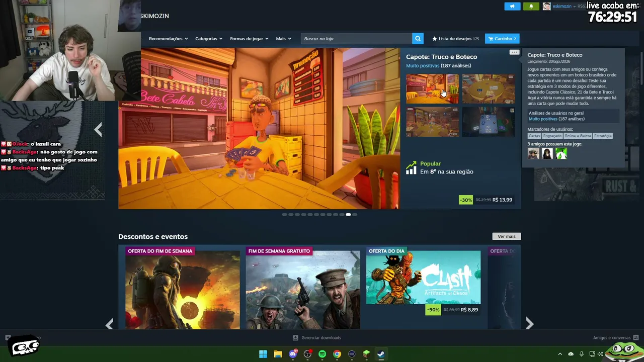
Task: Click the cloud icon in system tray
Action: [571, 354]
